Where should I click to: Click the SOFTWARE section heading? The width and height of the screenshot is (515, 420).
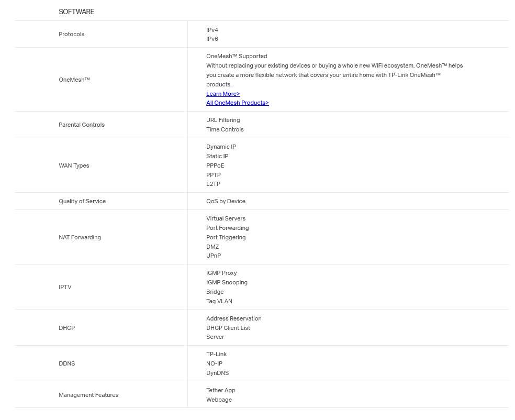click(76, 12)
